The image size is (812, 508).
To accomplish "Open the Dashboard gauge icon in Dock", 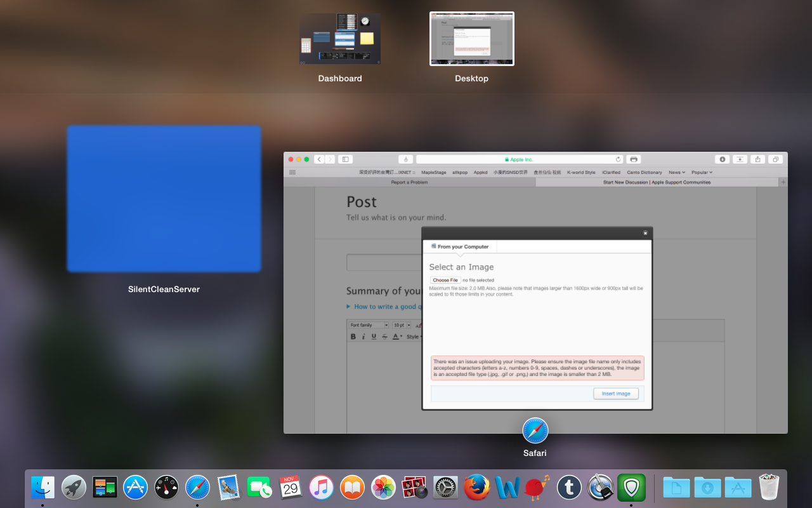I will coord(167,488).
